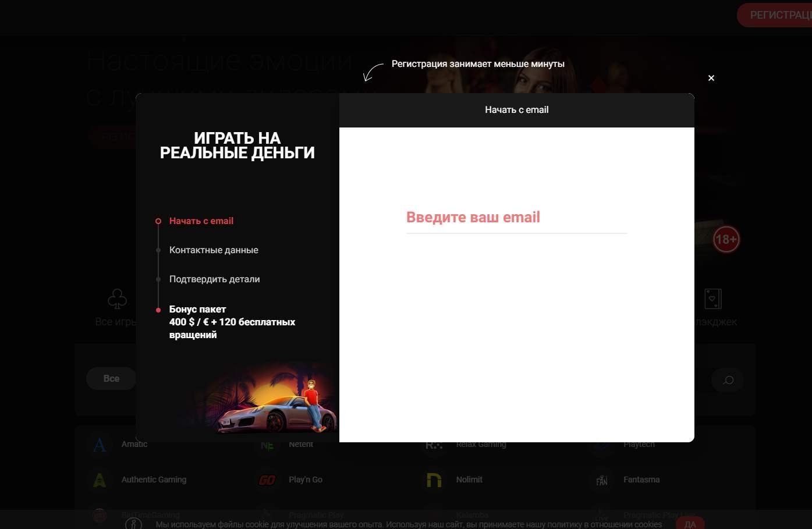The width and height of the screenshot is (812, 529).
Task: Open the Relax Gaming provider link
Action: 481,445
